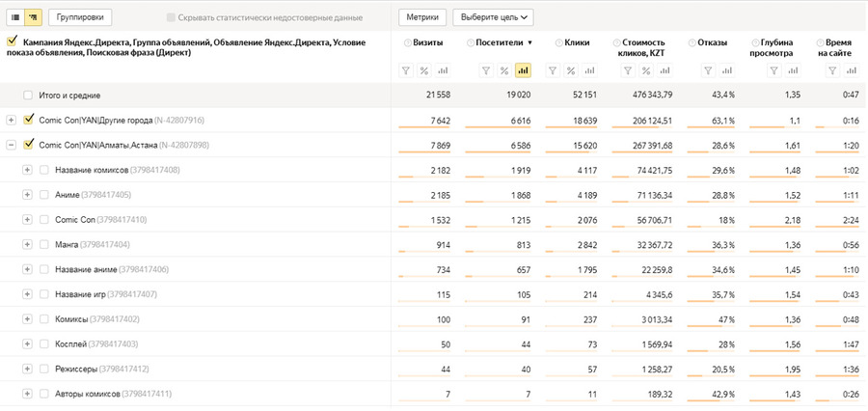Collapse Comic Con|YAN|Алматы,Астана campaign
Viewport: 868px width, 411px height.
11,145
